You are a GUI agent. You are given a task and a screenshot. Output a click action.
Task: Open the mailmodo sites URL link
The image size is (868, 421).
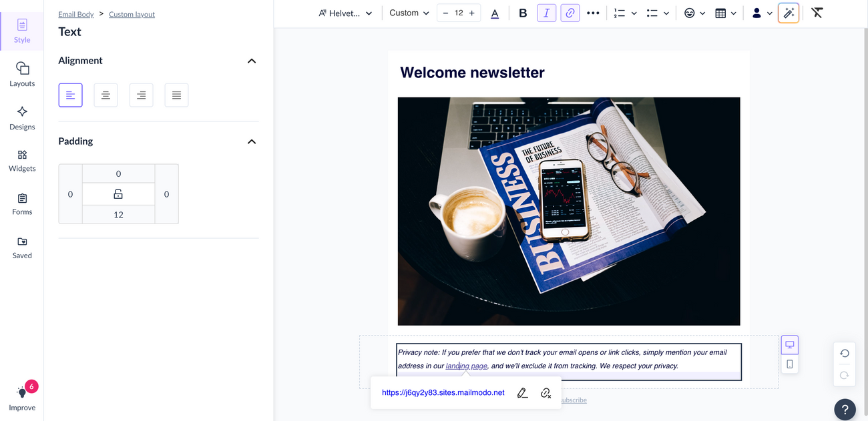[x=443, y=393]
